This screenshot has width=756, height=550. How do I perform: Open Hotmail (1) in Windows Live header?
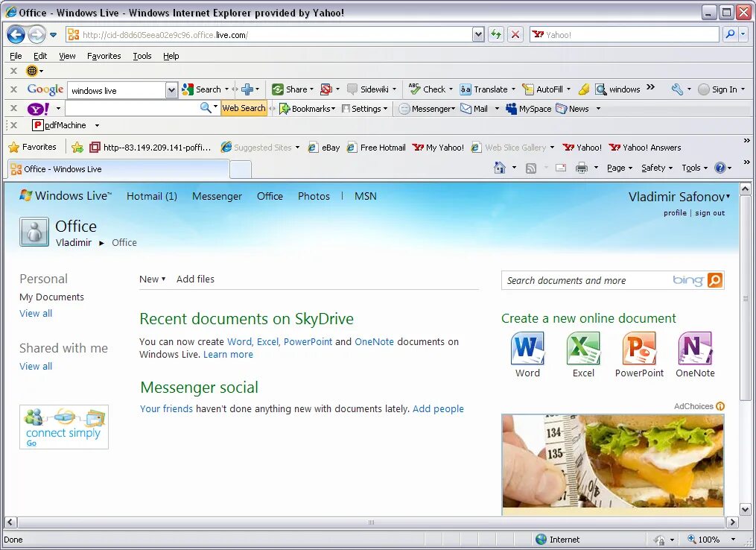click(152, 196)
